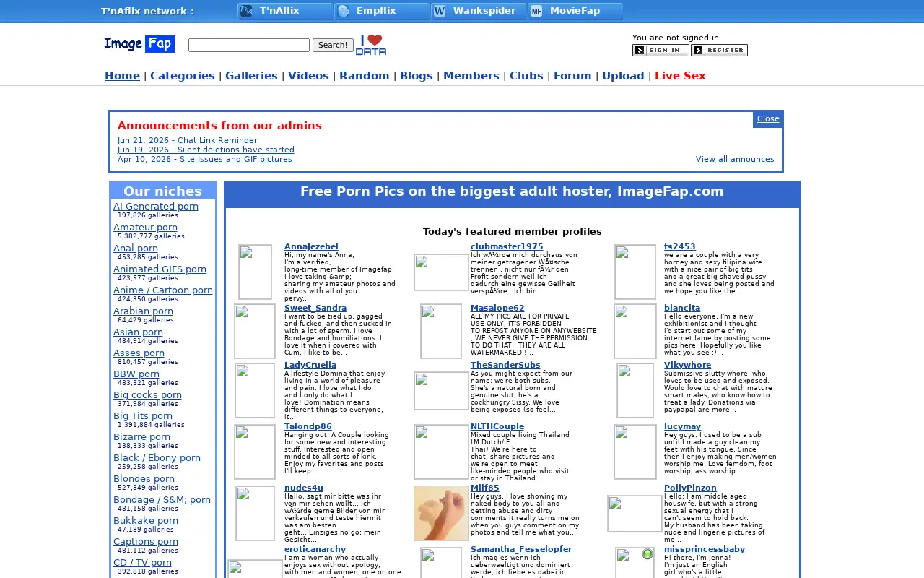Click the Register button
924x578 pixels.
(719, 51)
